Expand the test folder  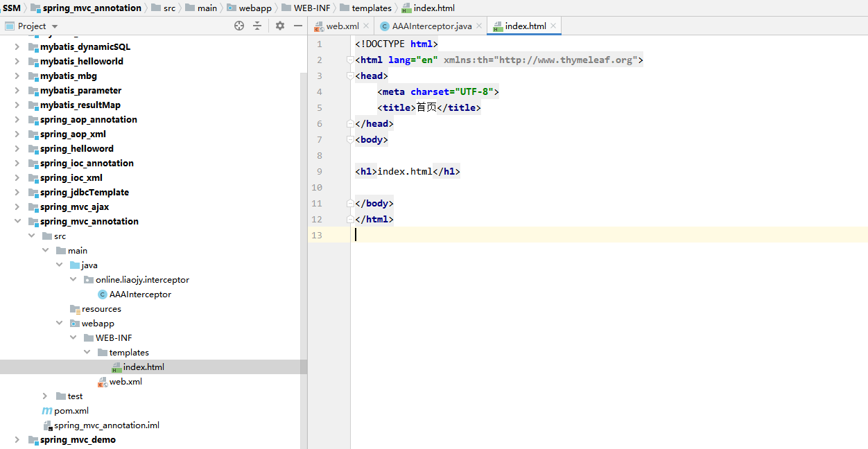45,396
